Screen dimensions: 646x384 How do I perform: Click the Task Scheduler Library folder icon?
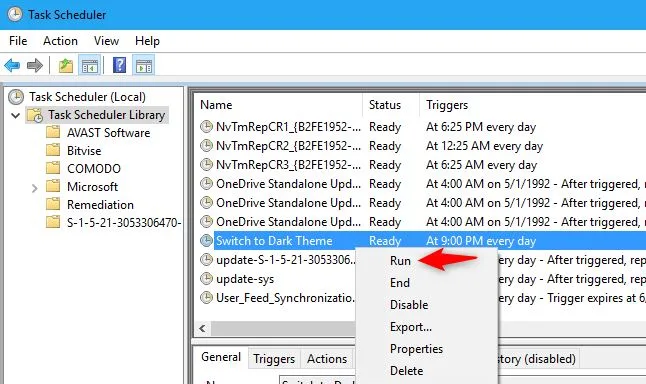(x=35, y=115)
